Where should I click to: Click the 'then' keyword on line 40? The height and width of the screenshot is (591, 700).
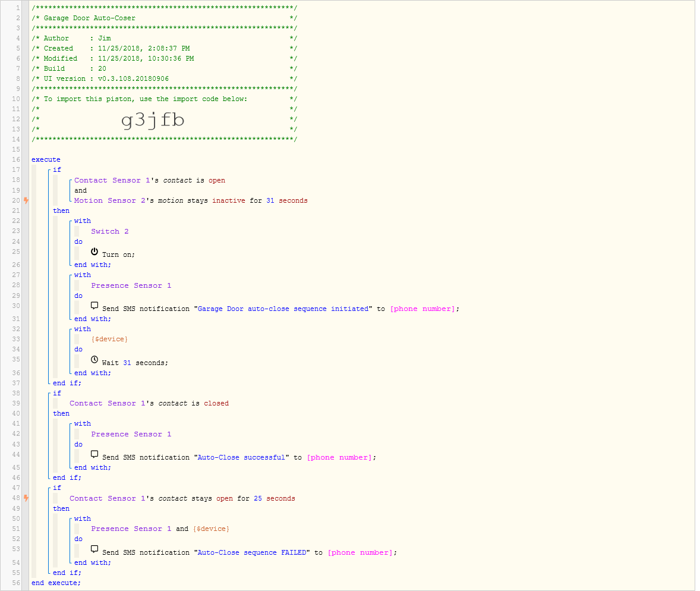pos(61,414)
